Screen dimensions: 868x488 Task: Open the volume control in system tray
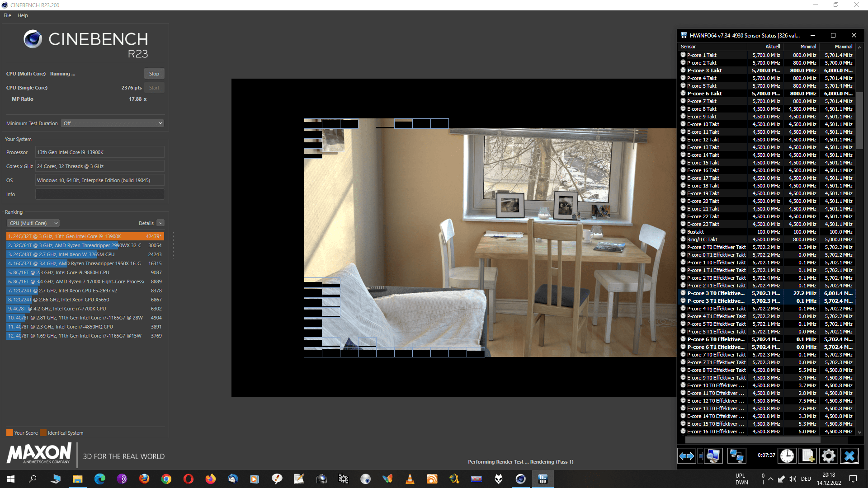click(x=793, y=479)
